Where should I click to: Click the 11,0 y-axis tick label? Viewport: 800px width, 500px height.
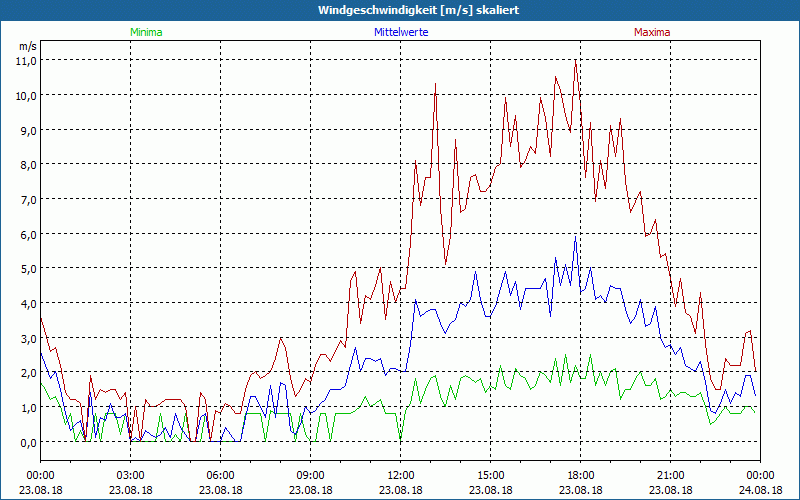coord(24,60)
